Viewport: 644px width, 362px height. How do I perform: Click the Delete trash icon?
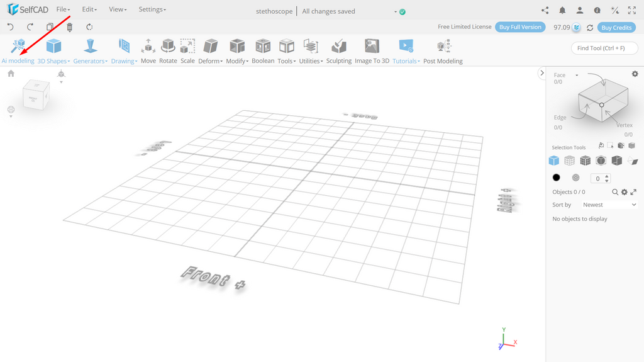69,27
